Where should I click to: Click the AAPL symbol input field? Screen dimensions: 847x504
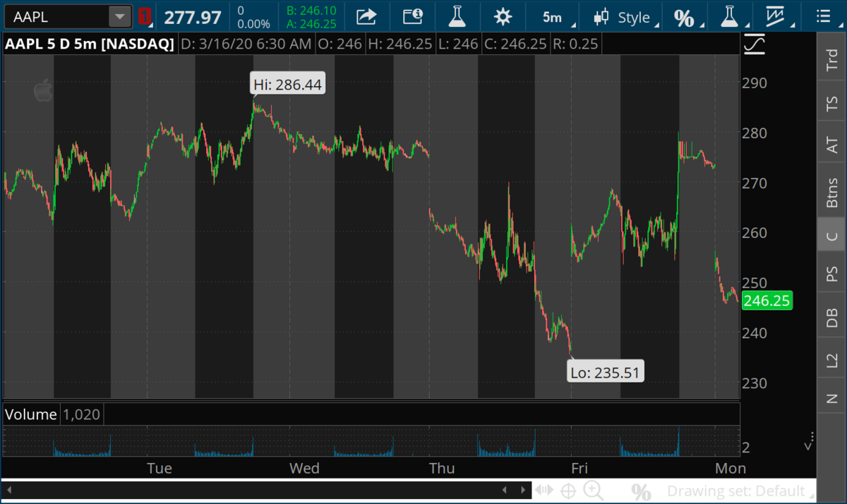(x=56, y=17)
